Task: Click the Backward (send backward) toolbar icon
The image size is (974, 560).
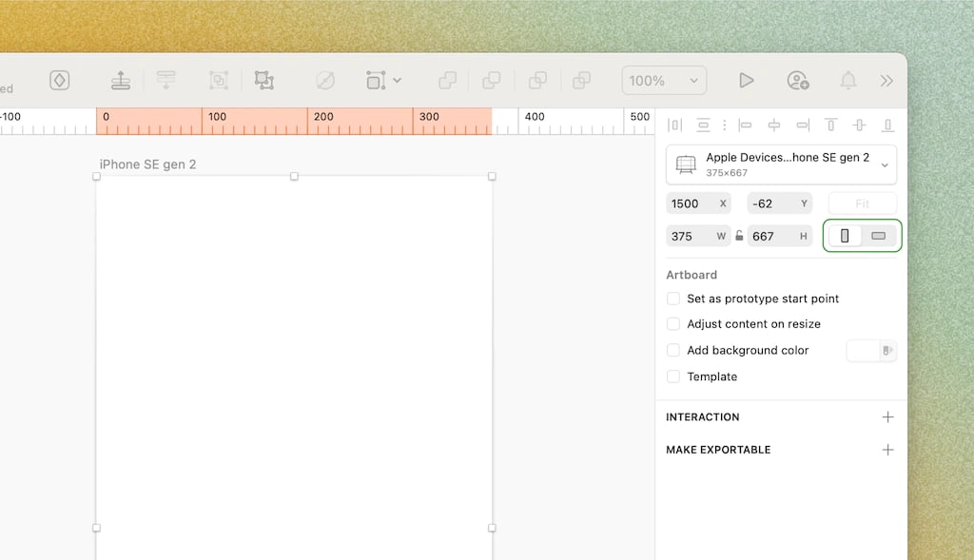Action: (166, 80)
